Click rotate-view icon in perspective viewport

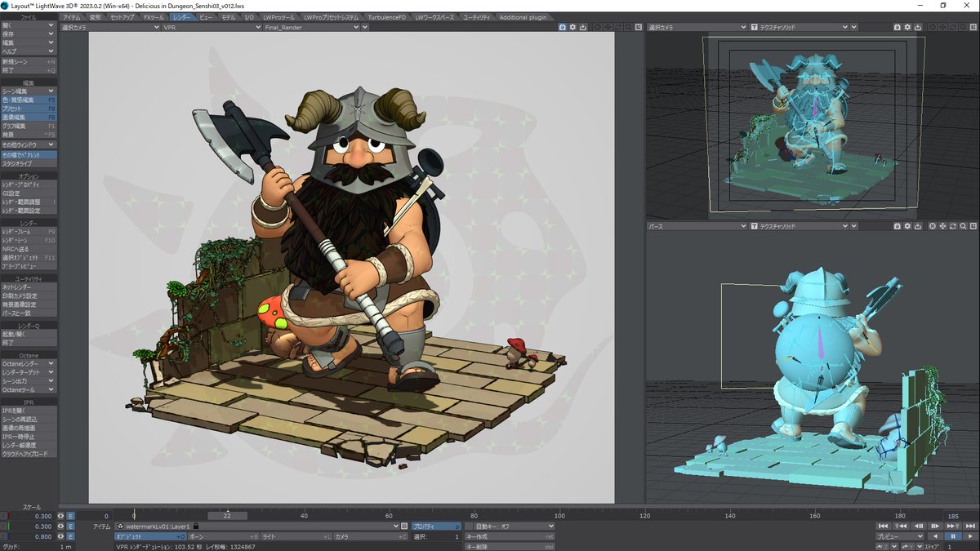[x=953, y=225]
